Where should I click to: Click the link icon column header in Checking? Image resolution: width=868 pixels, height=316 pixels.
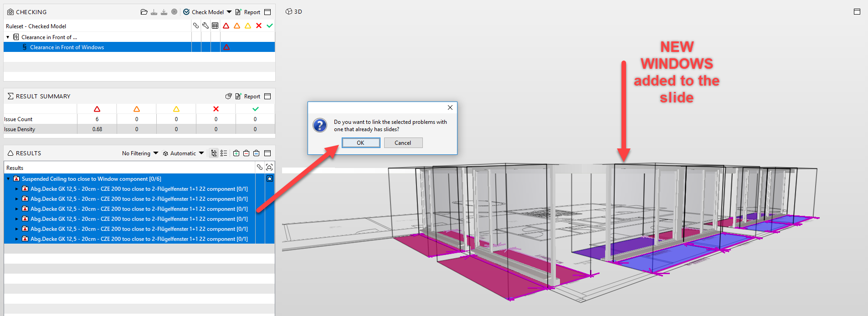click(x=196, y=25)
